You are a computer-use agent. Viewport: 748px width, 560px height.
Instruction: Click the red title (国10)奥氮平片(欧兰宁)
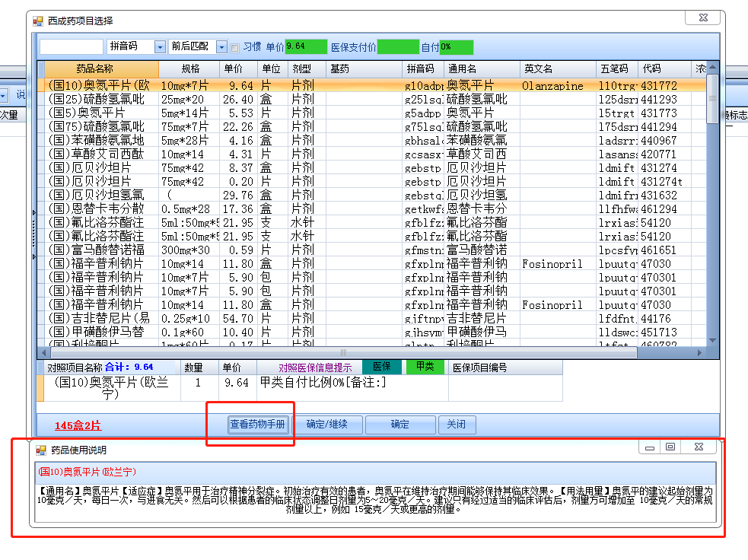(x=87, y=472)
